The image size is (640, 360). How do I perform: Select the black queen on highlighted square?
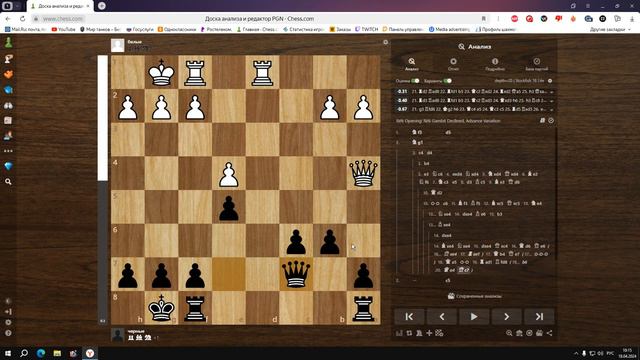pos(296,274)
